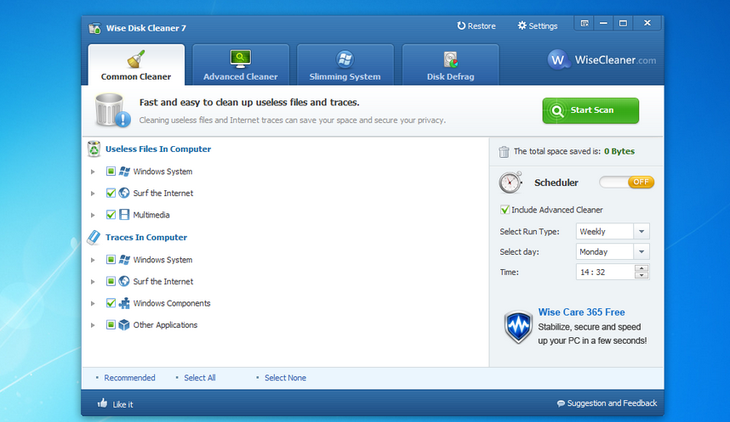Open the Slimming System tab
730x422 pixels.
coord(345,65)
